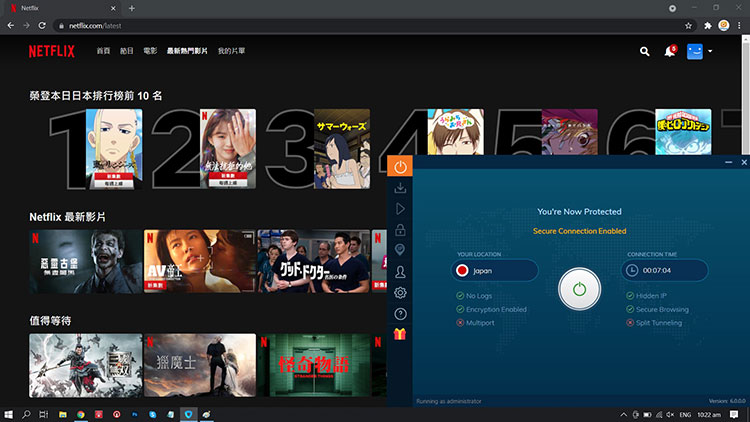Open the Windows Start menu
This screenshot has width=750, height=422.
tap(8, 414)
